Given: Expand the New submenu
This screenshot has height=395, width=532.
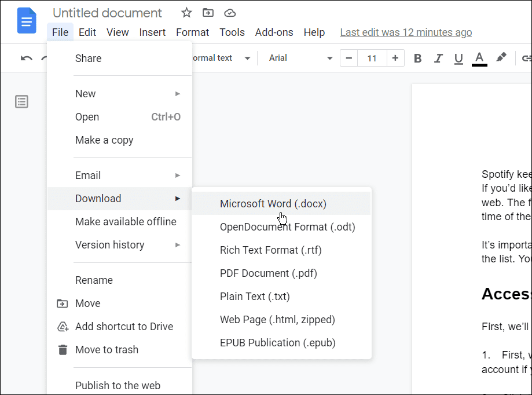Looking at the screenshot, I should (x=120, y=94).
